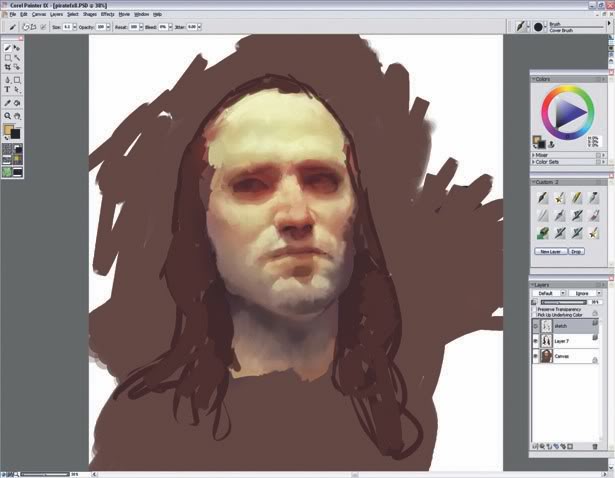The image size is (615, 478).
Task: Open the green Pattern selector in toolbox
Action: [x=7, y=172]
